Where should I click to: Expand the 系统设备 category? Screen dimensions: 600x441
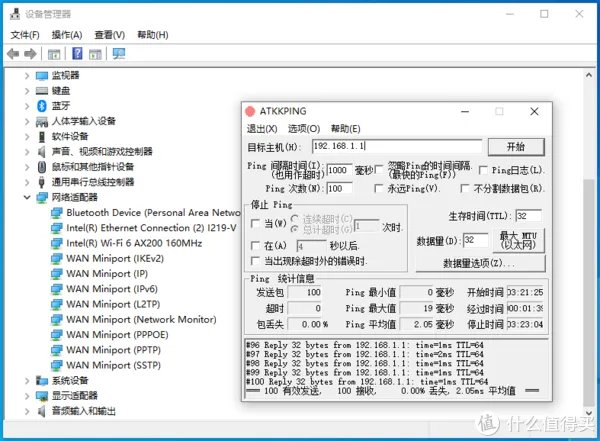27,381
